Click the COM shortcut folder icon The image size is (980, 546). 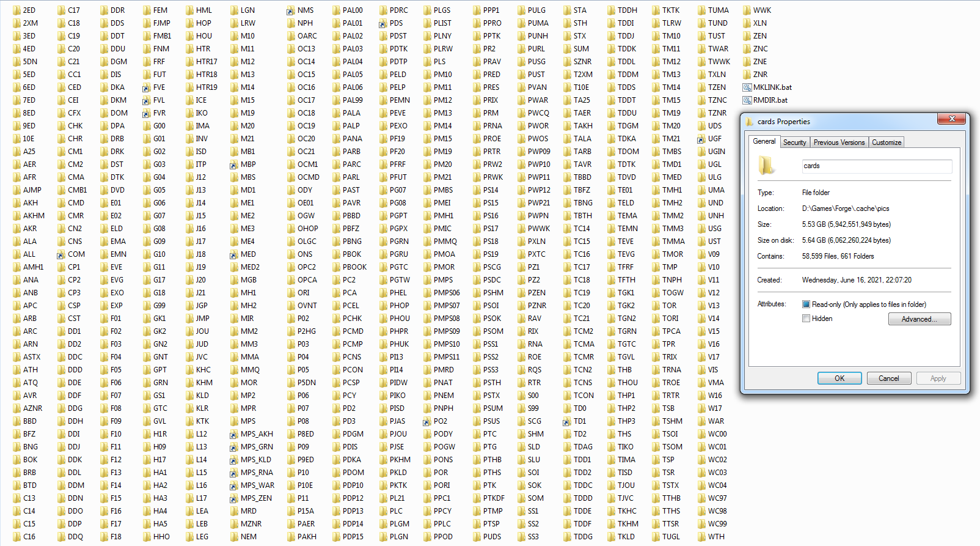tap(60, 254)
